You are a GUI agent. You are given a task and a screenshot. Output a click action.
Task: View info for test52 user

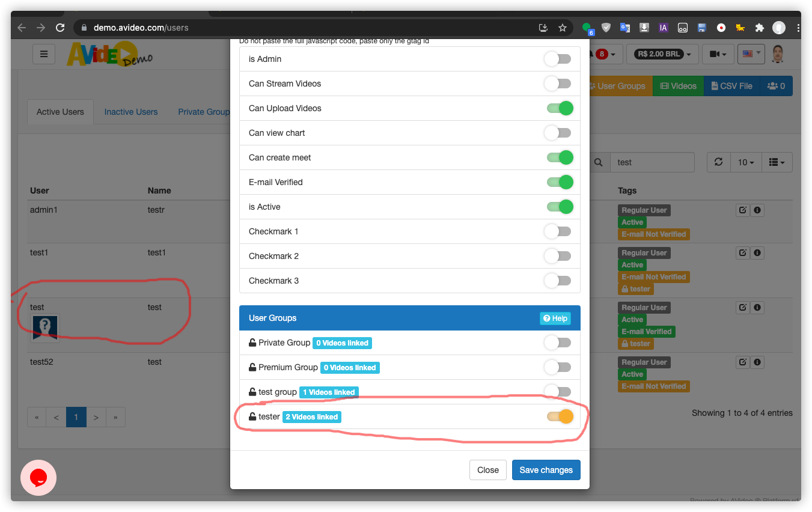757,361
